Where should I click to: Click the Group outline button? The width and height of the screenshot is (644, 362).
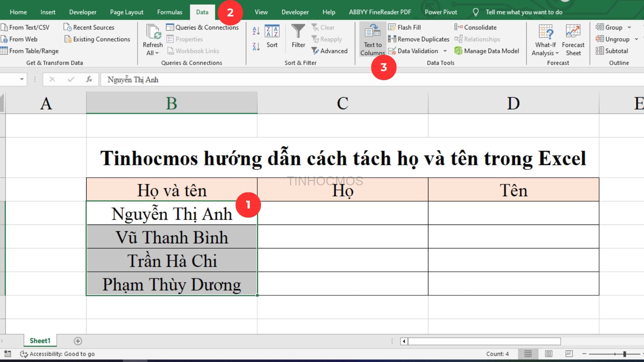609,27
